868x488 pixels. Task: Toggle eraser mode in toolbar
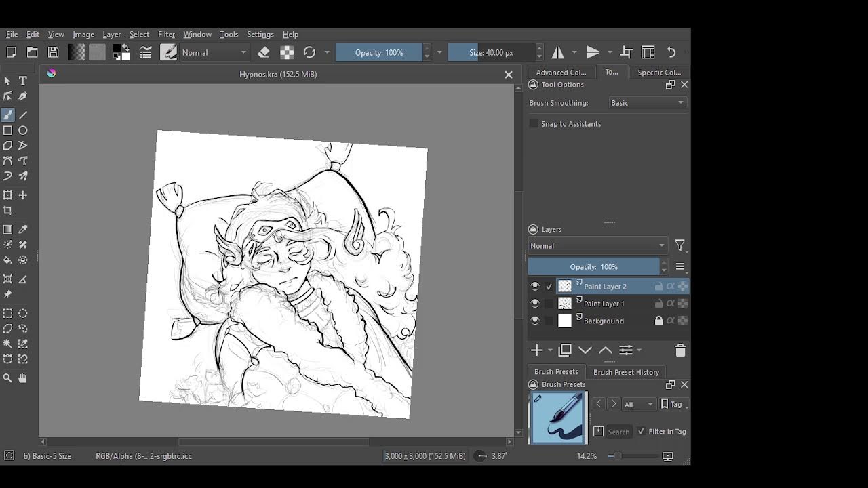click(x=264, y=52)
